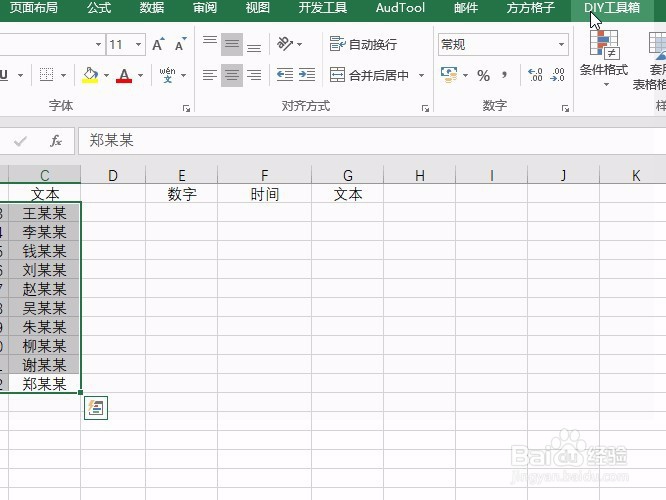Viewport: 666px width, 500px height.
Task: Click the increase font size icon
Action: click(x=158, y=44)
